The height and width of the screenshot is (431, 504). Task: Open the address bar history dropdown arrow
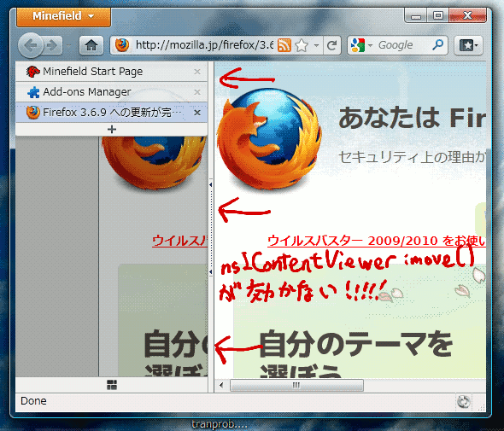coord(316,45)
